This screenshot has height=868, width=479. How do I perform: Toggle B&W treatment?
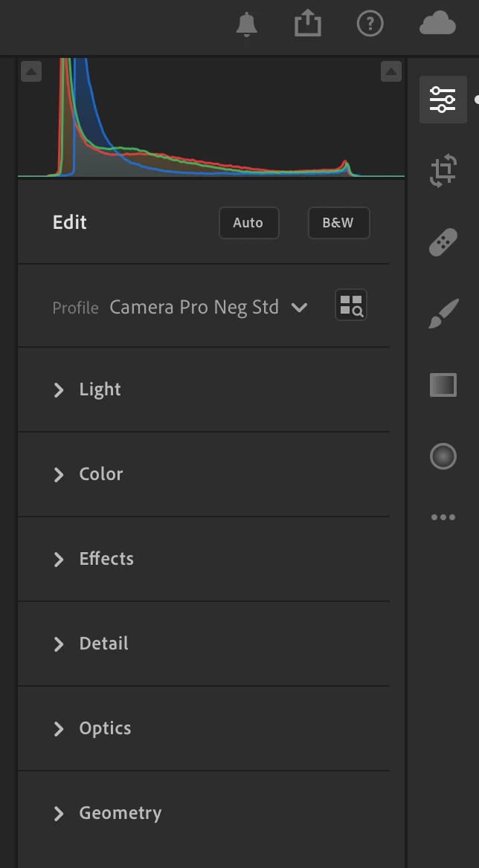(338, 223)
